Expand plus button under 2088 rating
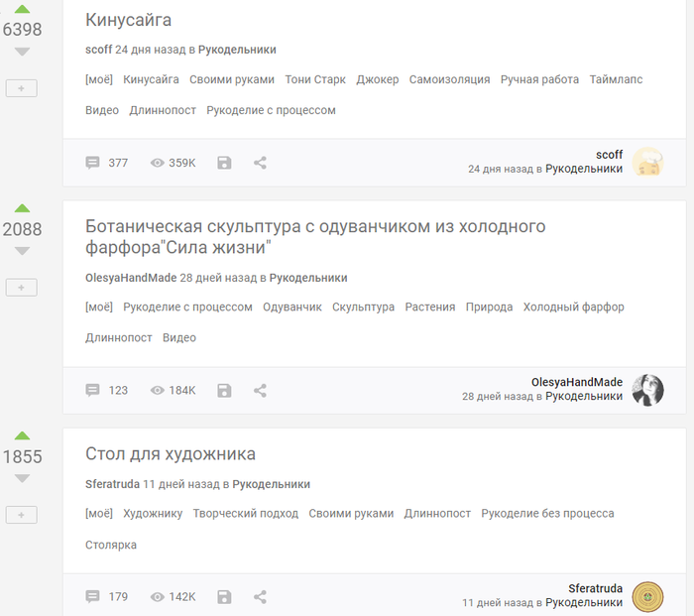 22,287
